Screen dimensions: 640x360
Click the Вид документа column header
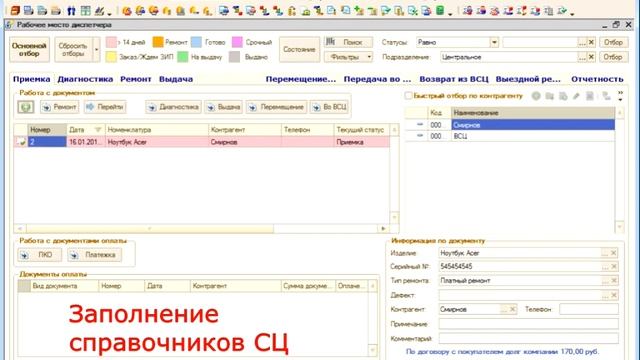pos(64,286)
